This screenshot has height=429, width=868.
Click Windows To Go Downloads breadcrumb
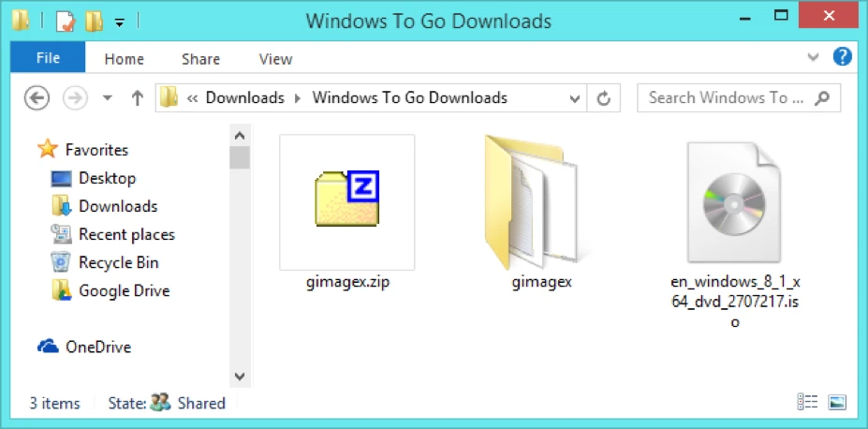click(x=409, y=98)
